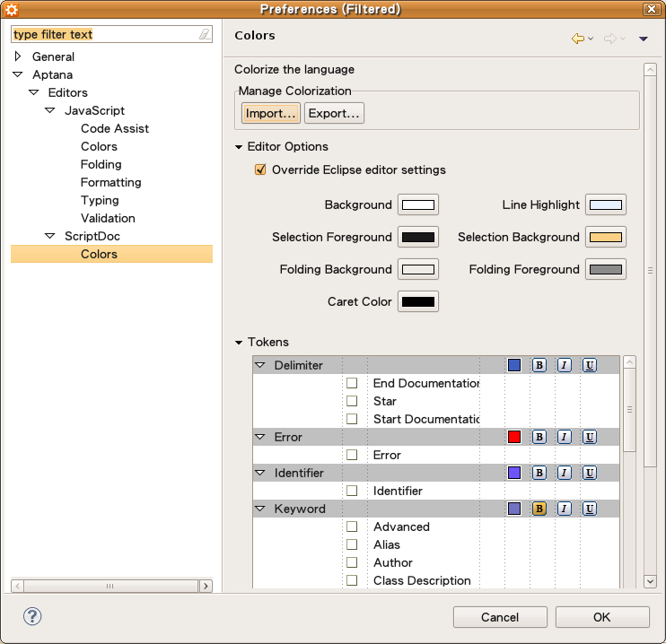Screen dimensions: 666x644
Task: Expand the General tree node
Action: pos(18,57)
